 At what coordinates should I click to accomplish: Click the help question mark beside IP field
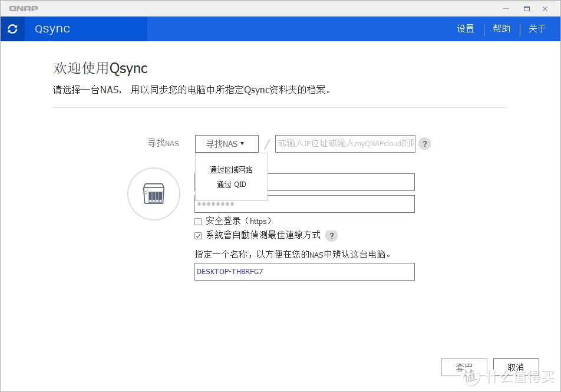[x=424, y=143]
